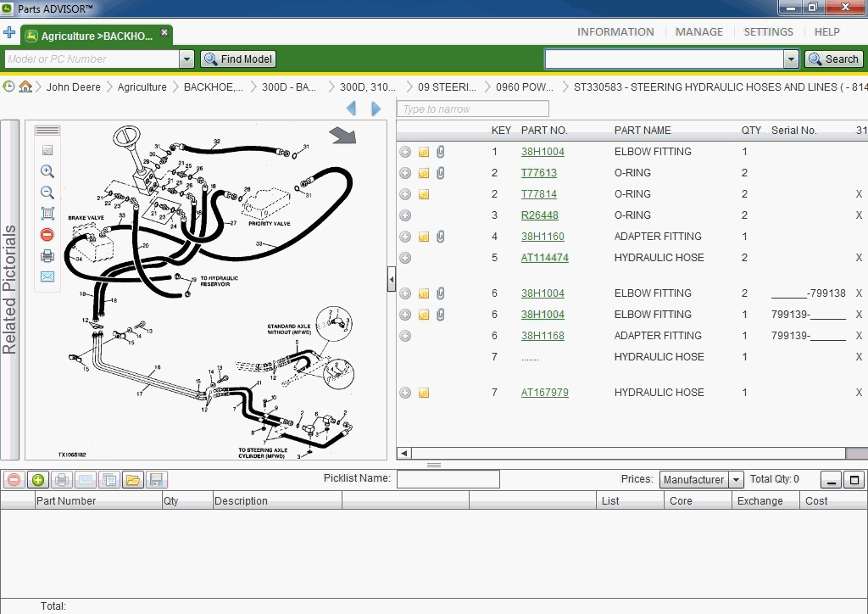Sort by the PART NAME column header

tap(643, 130)
